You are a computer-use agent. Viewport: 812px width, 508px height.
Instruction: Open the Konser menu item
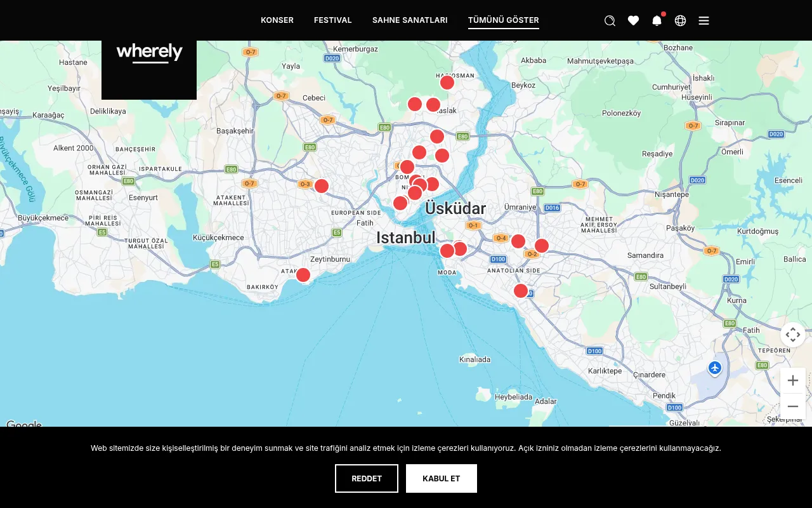277,20
